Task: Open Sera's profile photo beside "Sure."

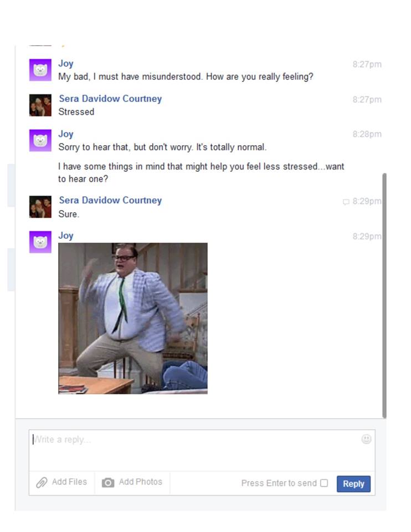Action: [x=40, y=207]
